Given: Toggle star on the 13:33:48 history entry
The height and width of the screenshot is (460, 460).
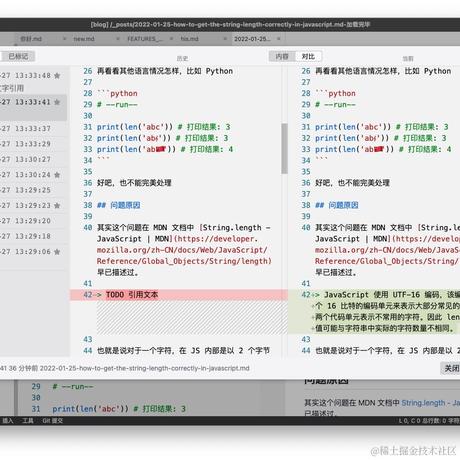Looking at the screenshot, I should click(x=57, y=76).
